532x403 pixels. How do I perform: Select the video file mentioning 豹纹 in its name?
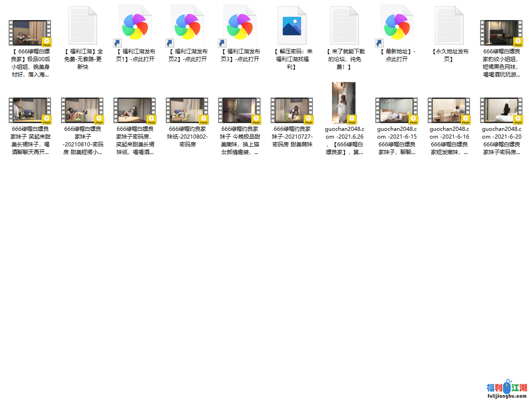pos(501,33)
